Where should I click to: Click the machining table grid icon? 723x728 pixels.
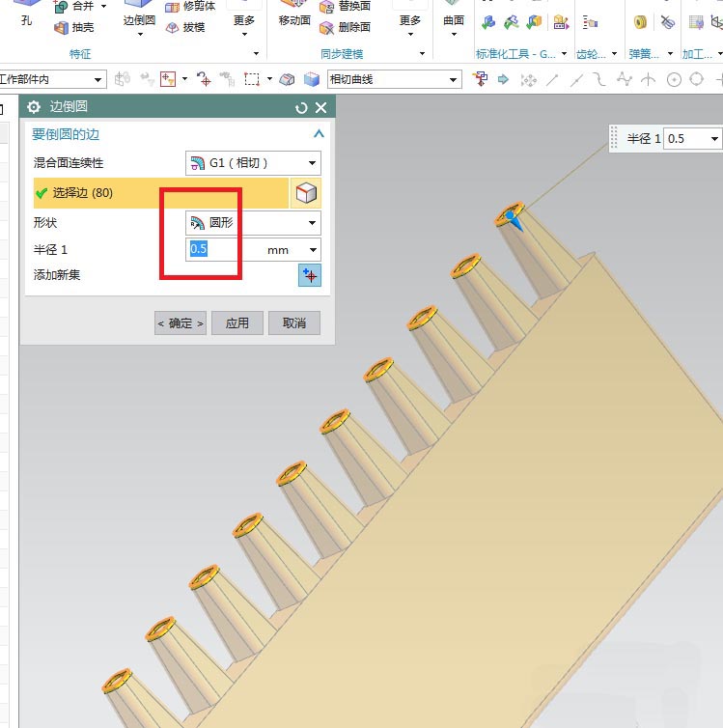696,22
